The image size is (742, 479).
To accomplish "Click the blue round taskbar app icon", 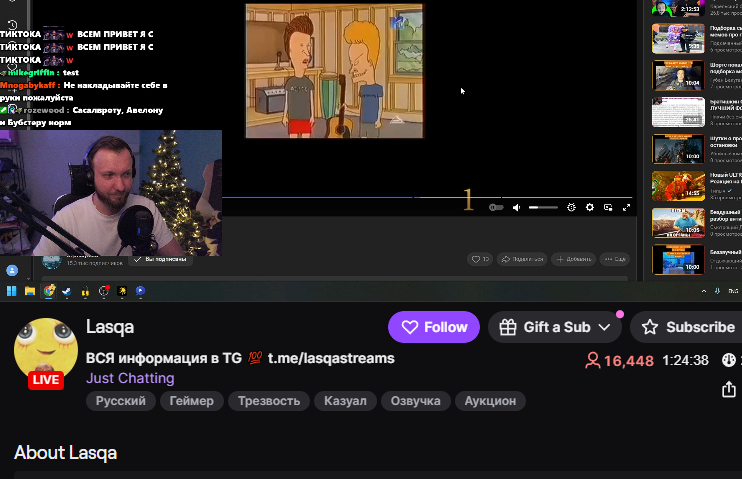I will pyautogui.click(x=141, y=291).
